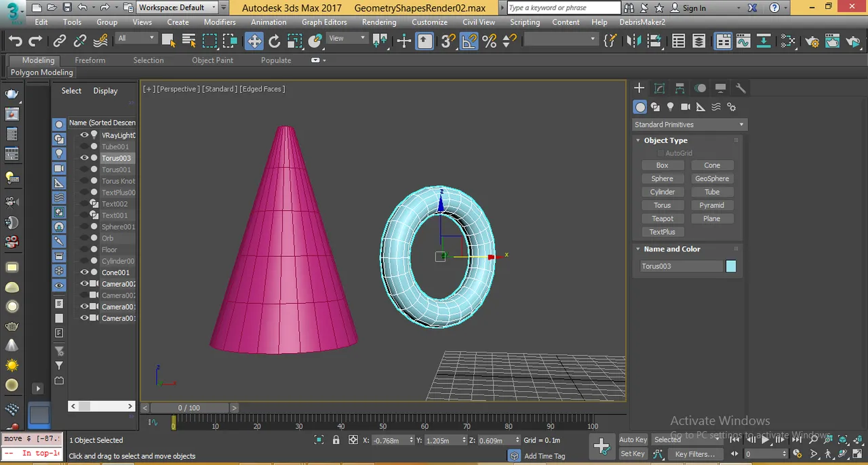This screenshot has height=465, width=868.
Task: Open the Layer Explorer icon
Action: (698, 41)
